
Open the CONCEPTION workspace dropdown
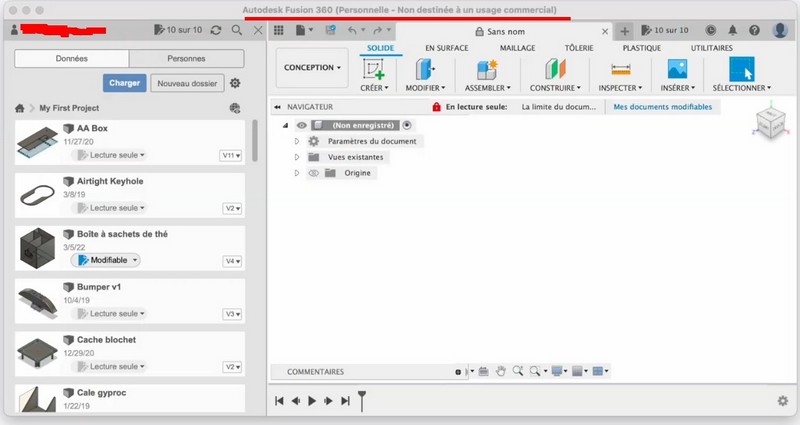click(x=311, y=68)
